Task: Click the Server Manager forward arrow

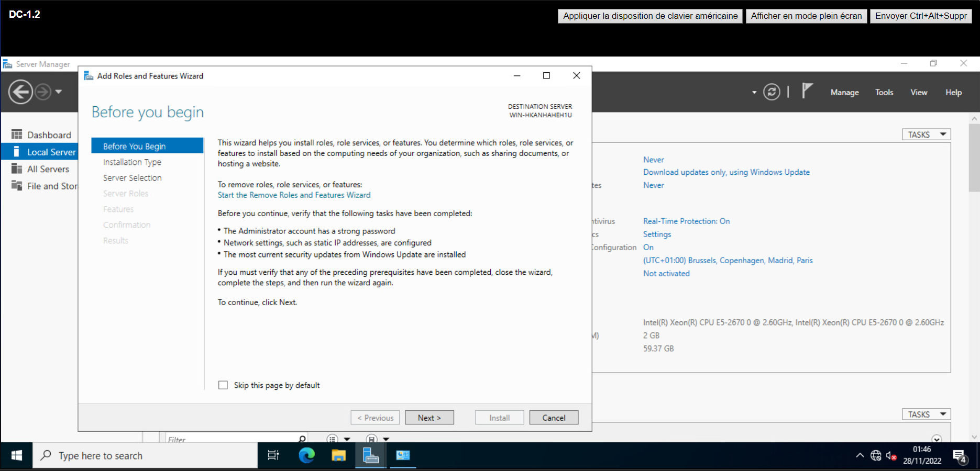Action: click(x=43, y=92)
